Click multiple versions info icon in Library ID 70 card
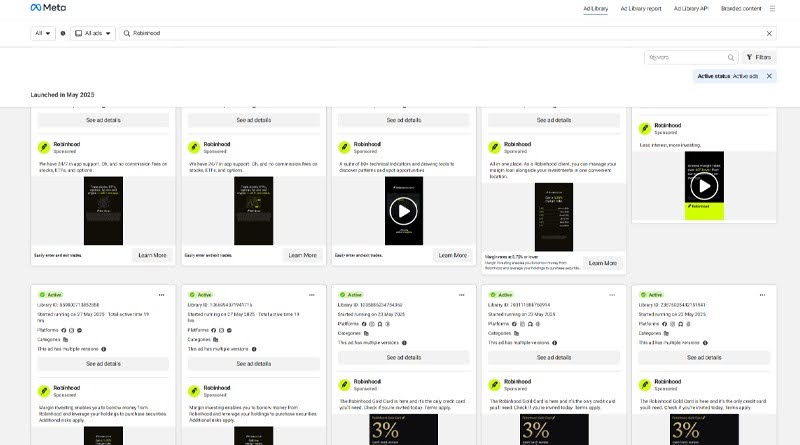Viewport: 800px width, 445px height. 555,343
